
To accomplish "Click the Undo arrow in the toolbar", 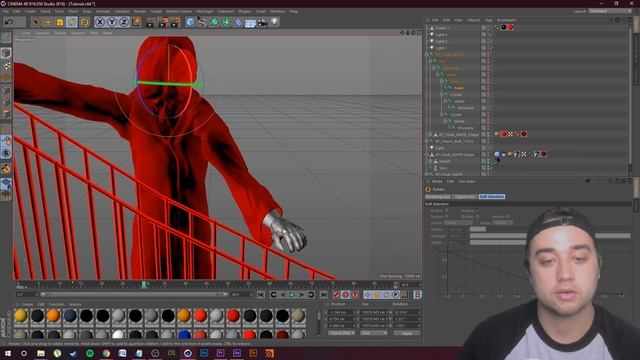I will pos(9,22).
